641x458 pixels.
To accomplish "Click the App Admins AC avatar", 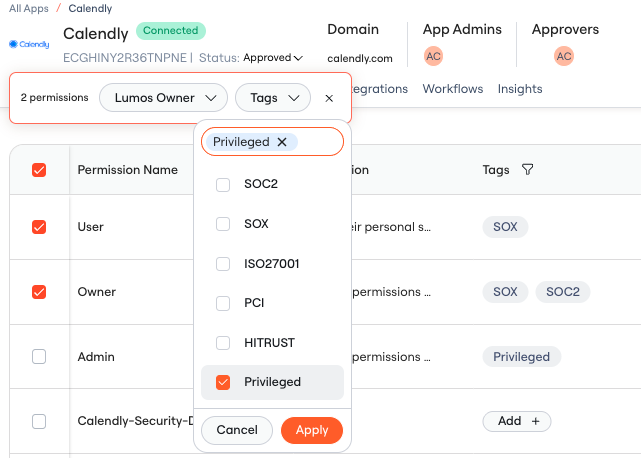I will pyautogui.click(x=433, y=56).
